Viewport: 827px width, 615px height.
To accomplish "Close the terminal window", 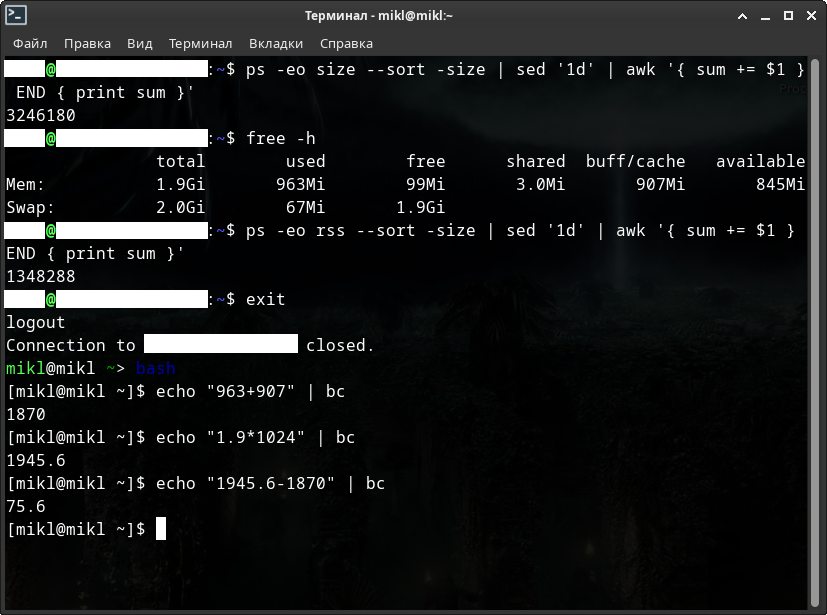I will pyautogui.click(x=811, y=15).
